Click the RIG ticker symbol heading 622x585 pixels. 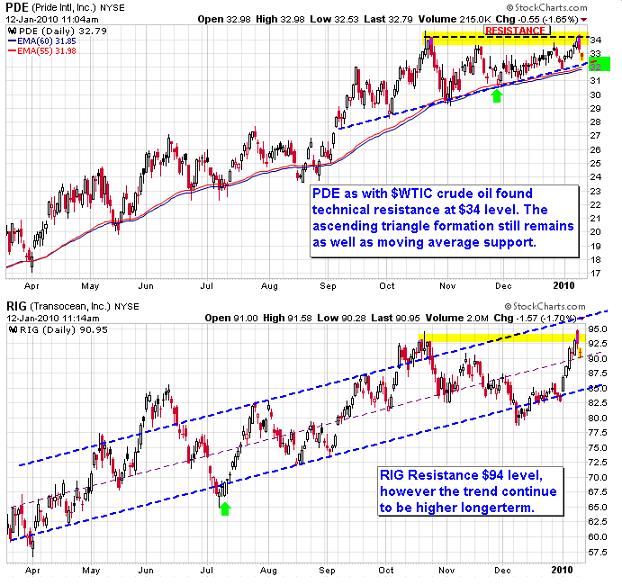click(x=16, y=306)
